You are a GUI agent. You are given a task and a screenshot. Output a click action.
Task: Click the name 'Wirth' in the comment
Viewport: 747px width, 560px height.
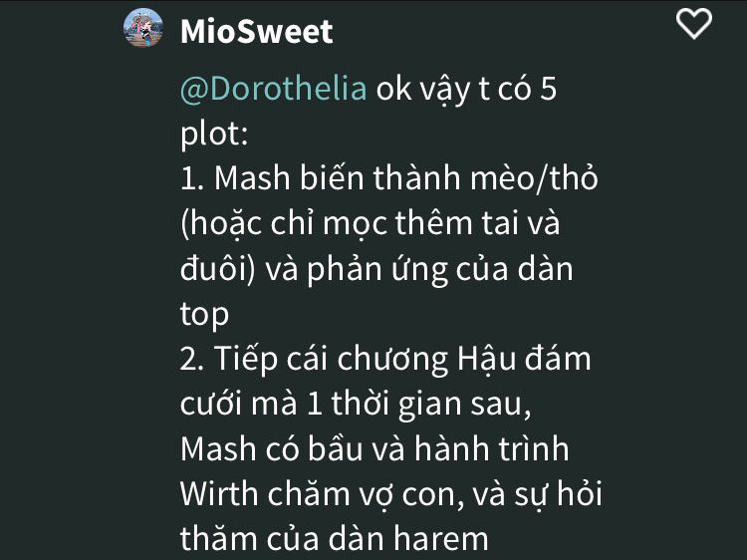(x=219, y=494)
